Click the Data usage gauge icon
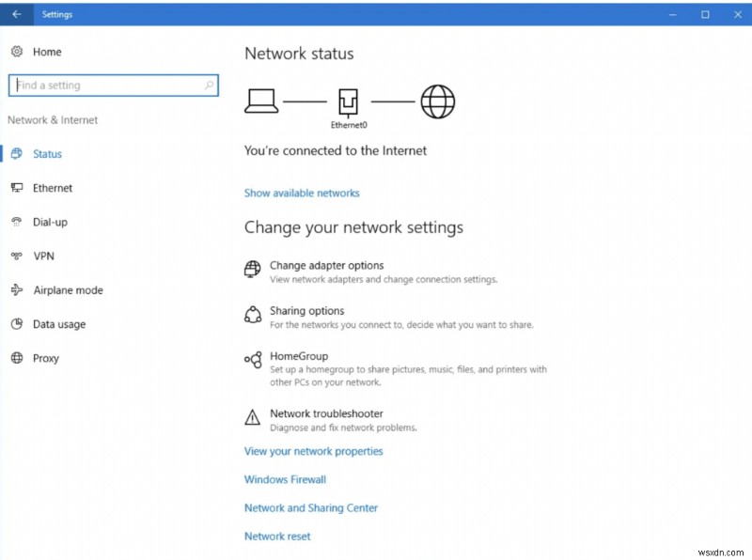 point(19,323)
